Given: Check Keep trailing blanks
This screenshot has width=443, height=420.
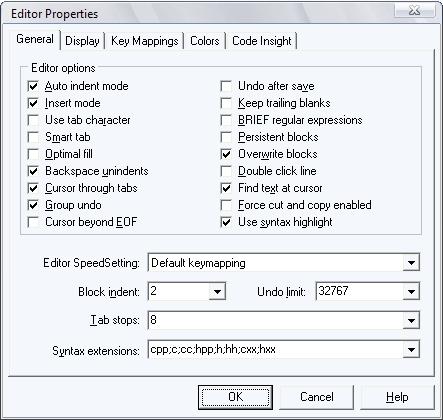Looking at the screenshot, I should tap(226, 103).
